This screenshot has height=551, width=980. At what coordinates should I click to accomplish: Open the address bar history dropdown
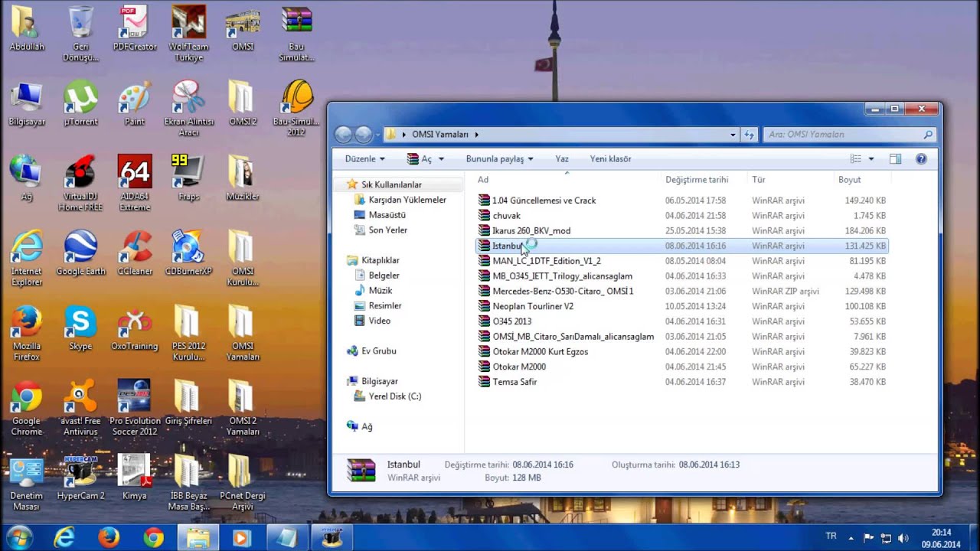pyautogui.click(x=733, y=135)
